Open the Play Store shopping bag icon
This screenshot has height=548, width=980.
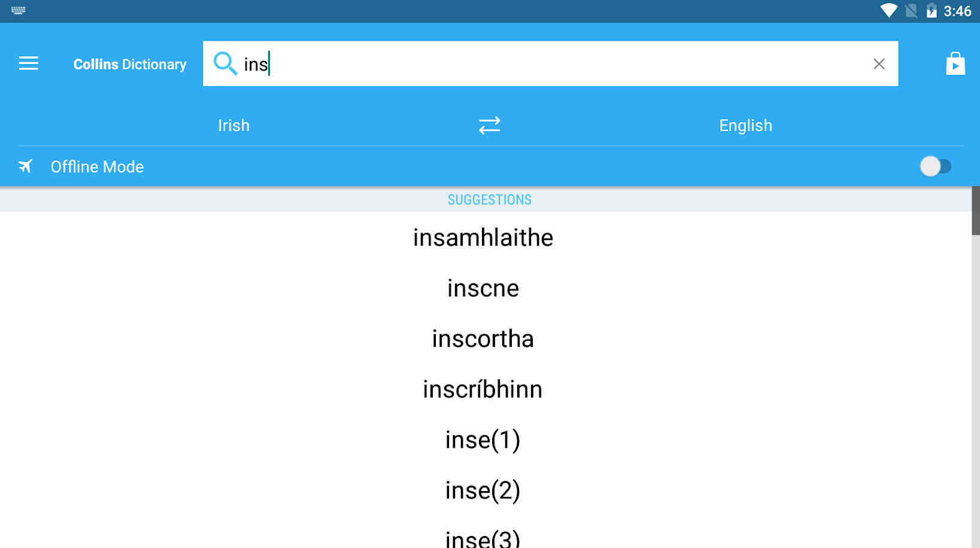pyautogui.click(x=955, y=63)
